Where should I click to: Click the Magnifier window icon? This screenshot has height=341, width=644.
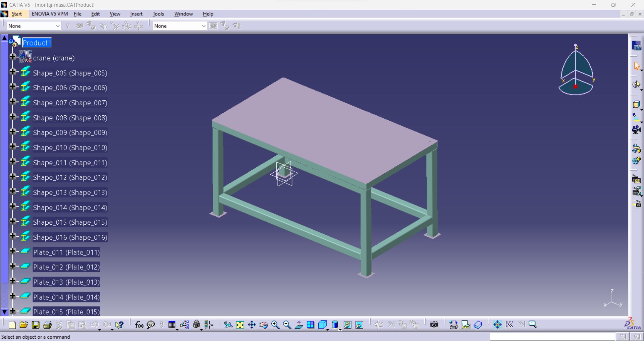(533, 325)
